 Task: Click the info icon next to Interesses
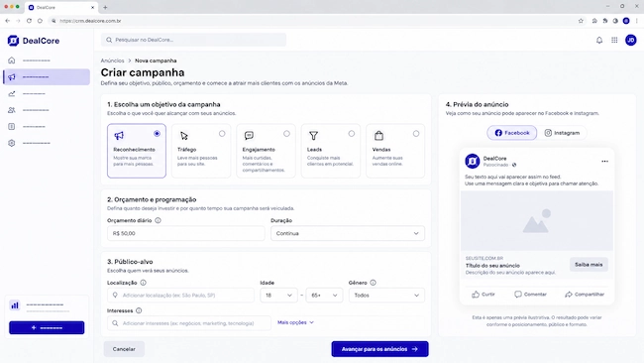pos(139,310)
